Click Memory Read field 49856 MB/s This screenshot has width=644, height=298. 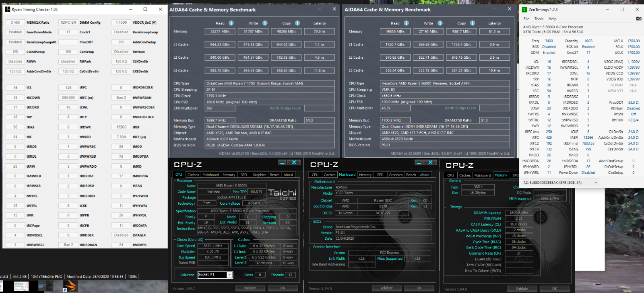click(x=395, y=31)
